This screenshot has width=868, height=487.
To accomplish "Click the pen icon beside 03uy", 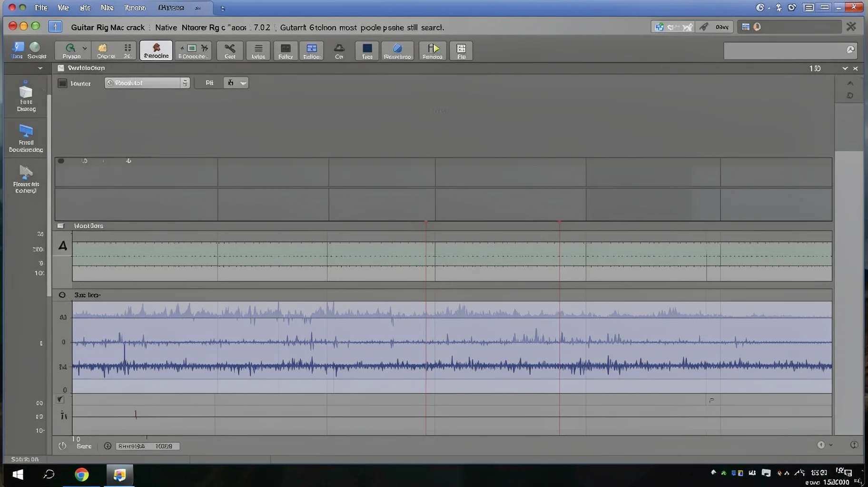I will tap(703, 27).
